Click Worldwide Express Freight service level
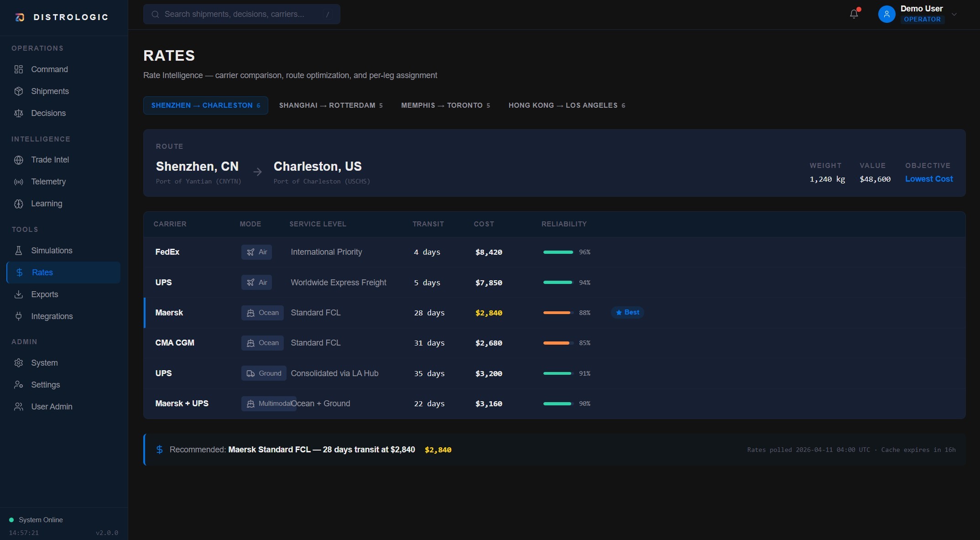The height and width of the screenshot is (540, 980). pos(339,283)
